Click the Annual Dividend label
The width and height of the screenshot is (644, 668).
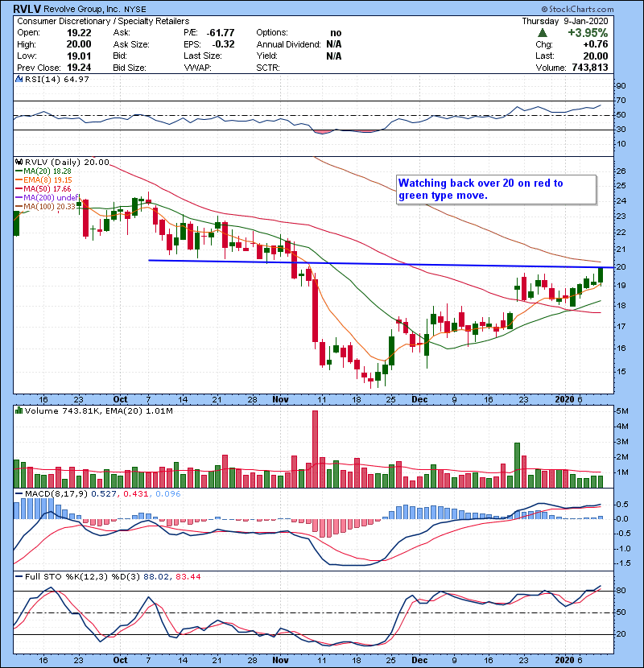288,44
